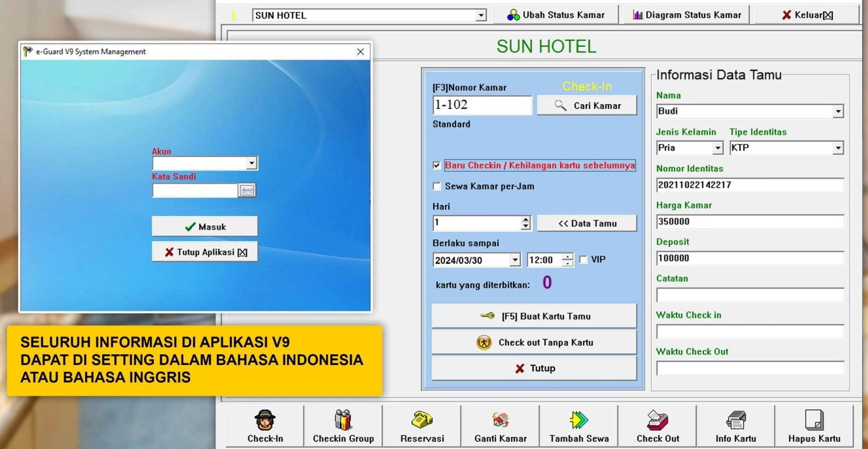The height and width of the screenshot is (449, 868).
Task: Open the Berlaku sampai date dropdown
Action: coord(515,260)
